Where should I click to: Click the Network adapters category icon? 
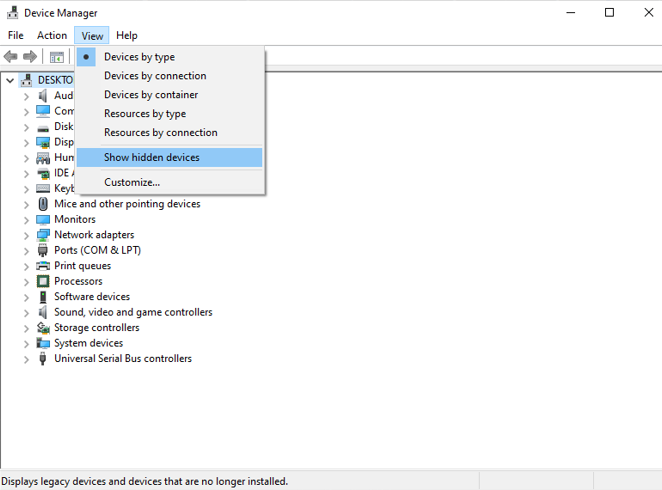(x=43, y=235)
